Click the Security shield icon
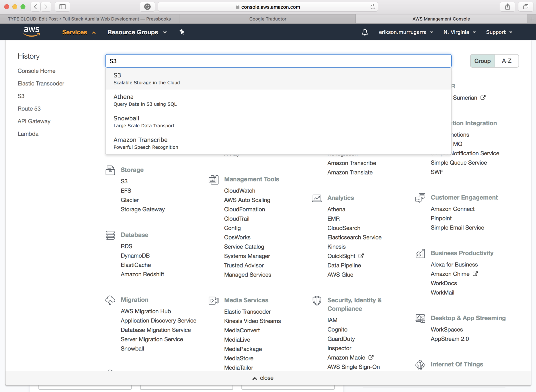Screen dimensions: 536x392 tap(317, 300)
